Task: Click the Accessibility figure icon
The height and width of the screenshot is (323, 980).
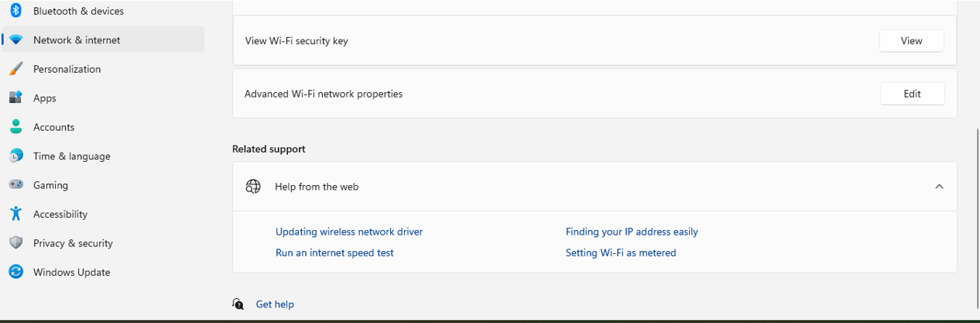Action: [x=15, y=214]
